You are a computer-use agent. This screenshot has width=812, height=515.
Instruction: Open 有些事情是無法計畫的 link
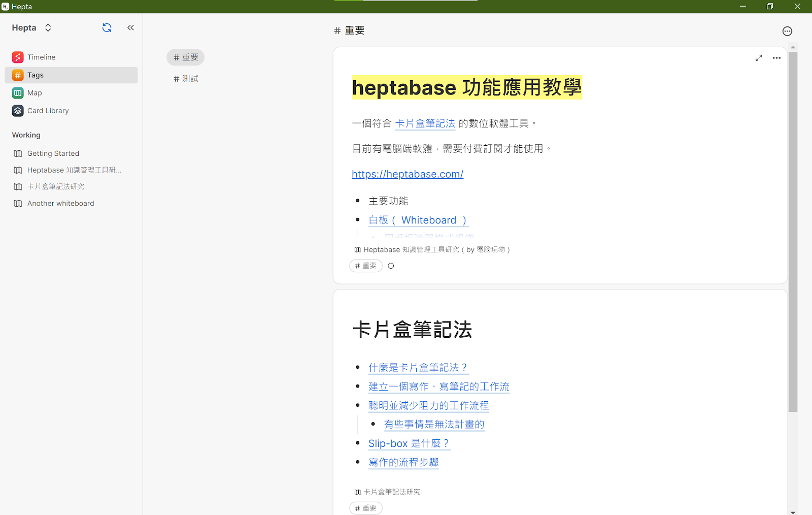point(434,424)
